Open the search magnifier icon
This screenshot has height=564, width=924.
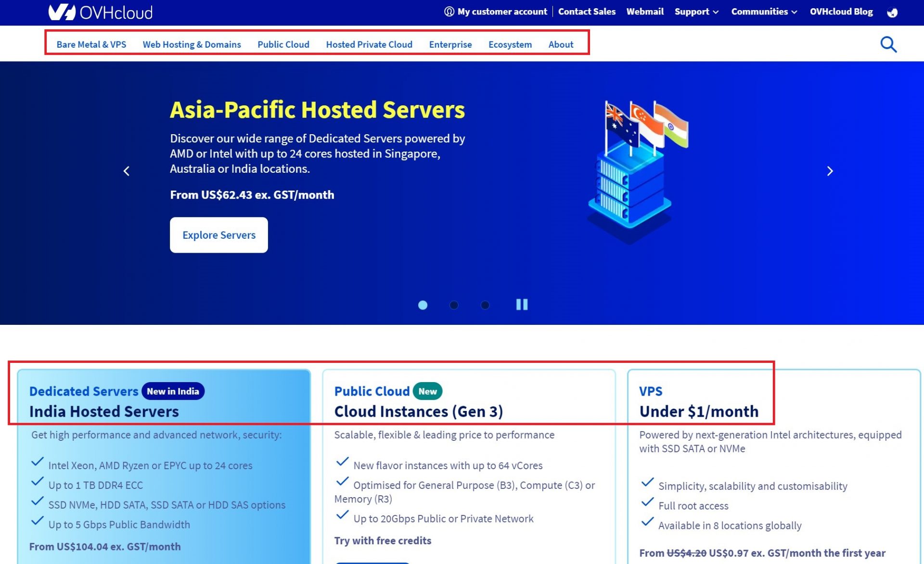pos(888,44)
